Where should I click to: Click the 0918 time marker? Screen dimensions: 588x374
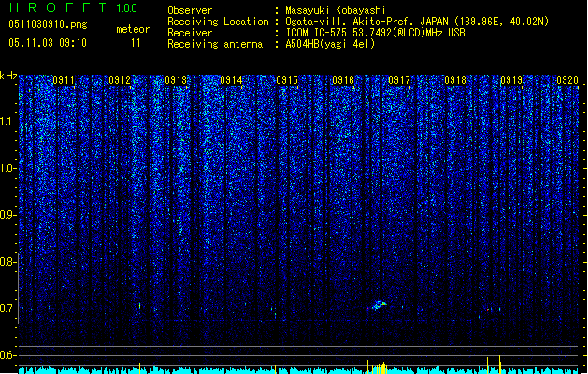455,80
